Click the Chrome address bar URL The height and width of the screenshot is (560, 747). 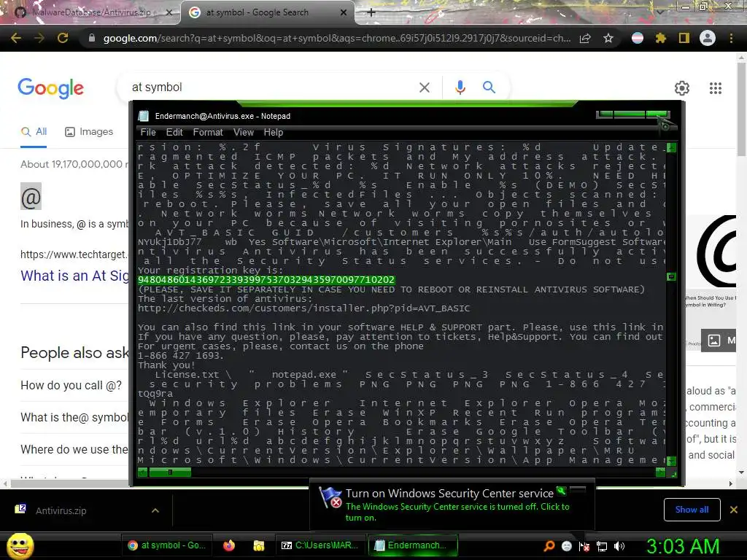click(x=337, y=38)
